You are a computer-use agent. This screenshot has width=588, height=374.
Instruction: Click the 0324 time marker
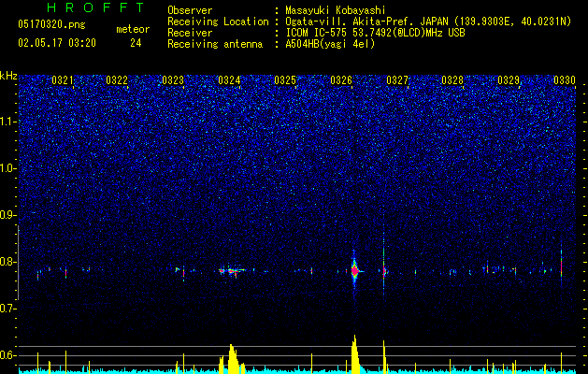click(x=229, y=80)
